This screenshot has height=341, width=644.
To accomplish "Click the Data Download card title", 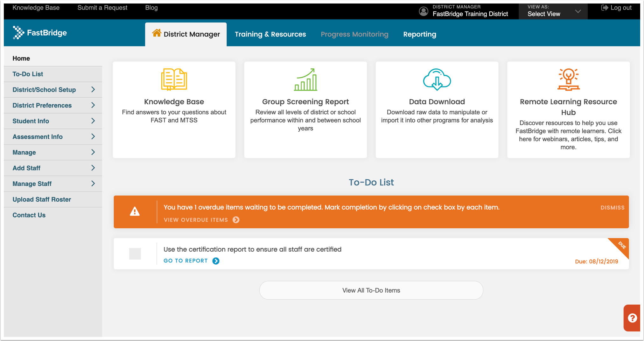I will pyautogui.click(x=437, y=102).
